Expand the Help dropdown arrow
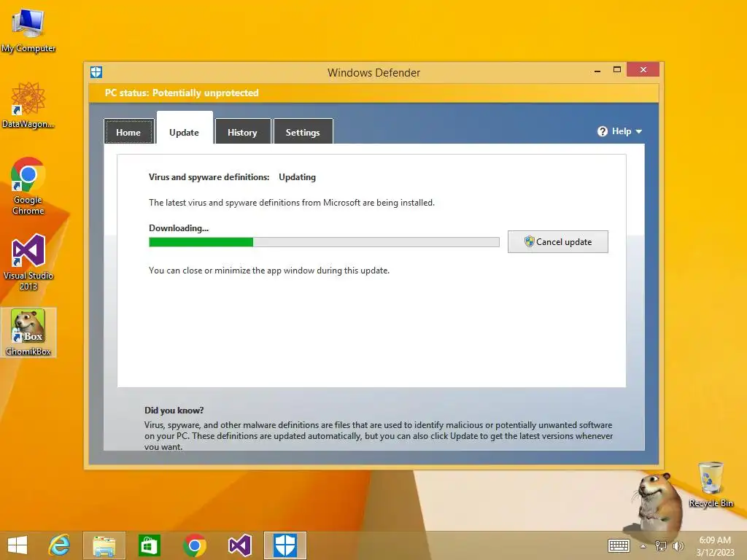Viewport: 747px width, 560px height. 639,131
